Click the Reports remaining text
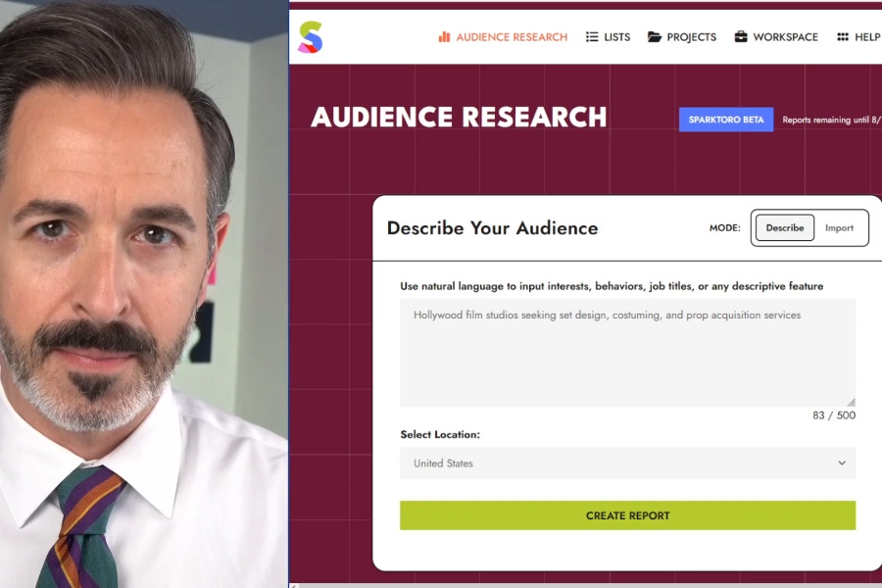Image resolution: width=882 pixels, height=588 pixels. click(x=831, y=120)
